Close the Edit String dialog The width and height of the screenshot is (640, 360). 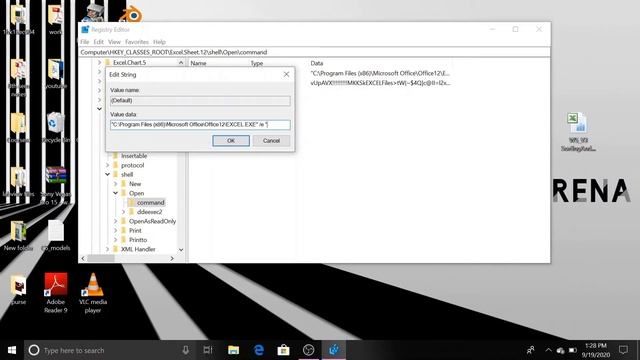click(286, 74)
